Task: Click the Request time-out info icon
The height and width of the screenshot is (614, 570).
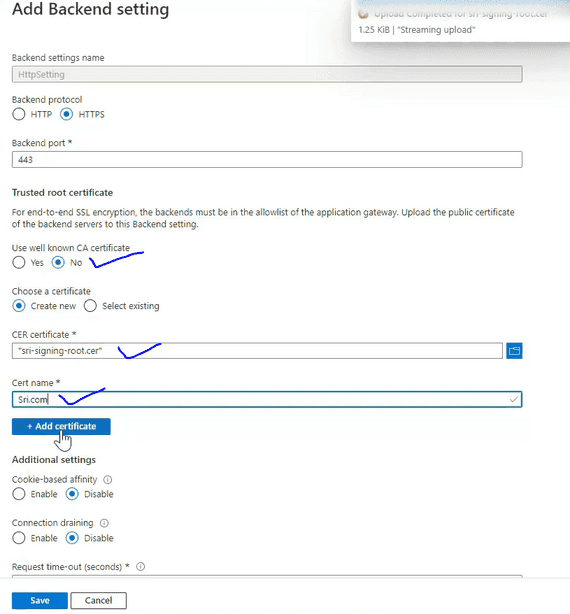Action: 141,566
